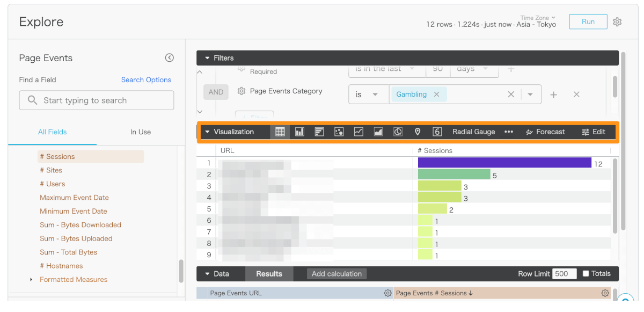644x312 pixels.
Task: Open Page Events # Sessions column gear
Action: click(605, 293)
